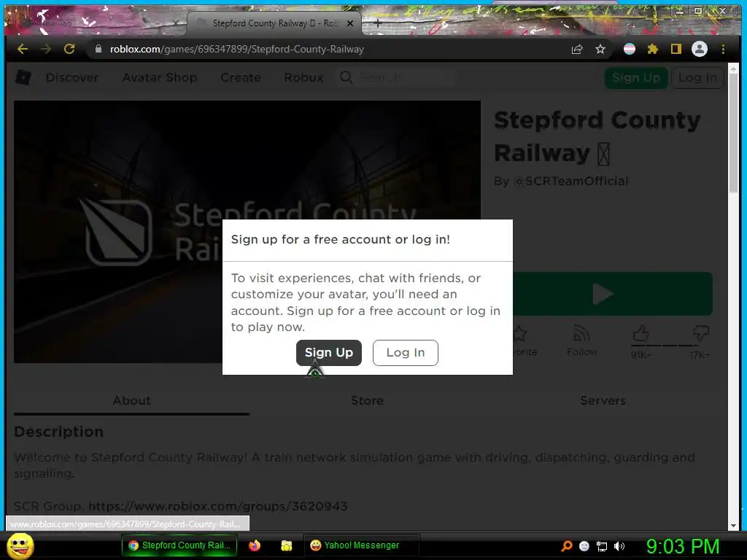The image size is (747, 560).
Task: Click the thumbs up like icon
Action: pyautogui.click(x=640, y=334)
